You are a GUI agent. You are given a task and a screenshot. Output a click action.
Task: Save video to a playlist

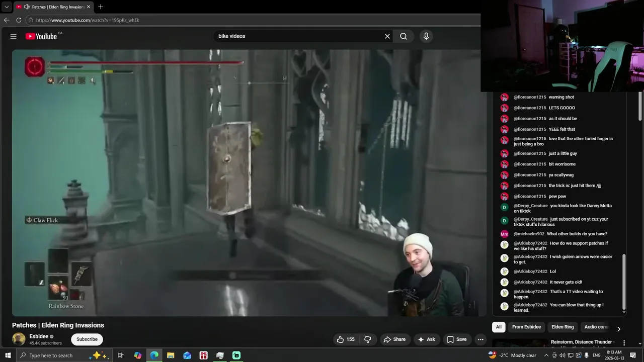(x=457, y=339)
